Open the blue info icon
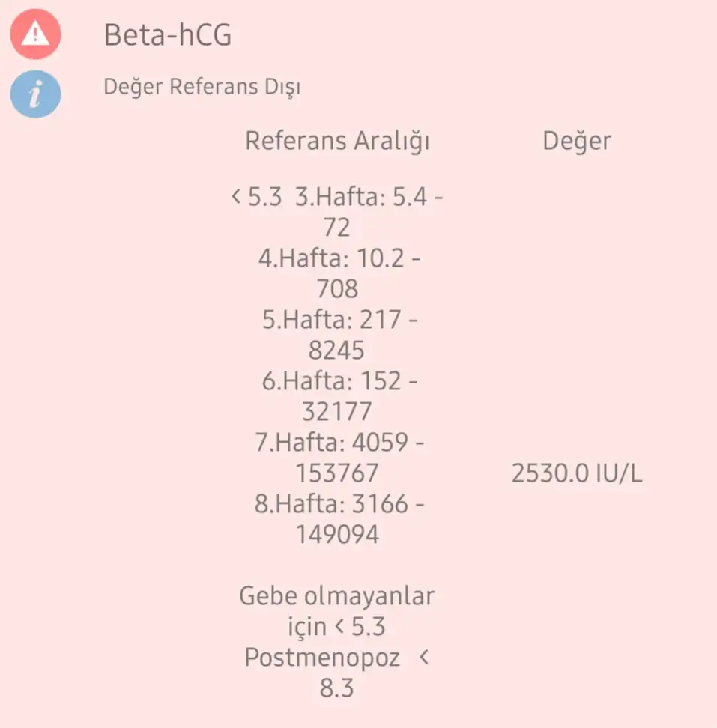 pos(35,94)
